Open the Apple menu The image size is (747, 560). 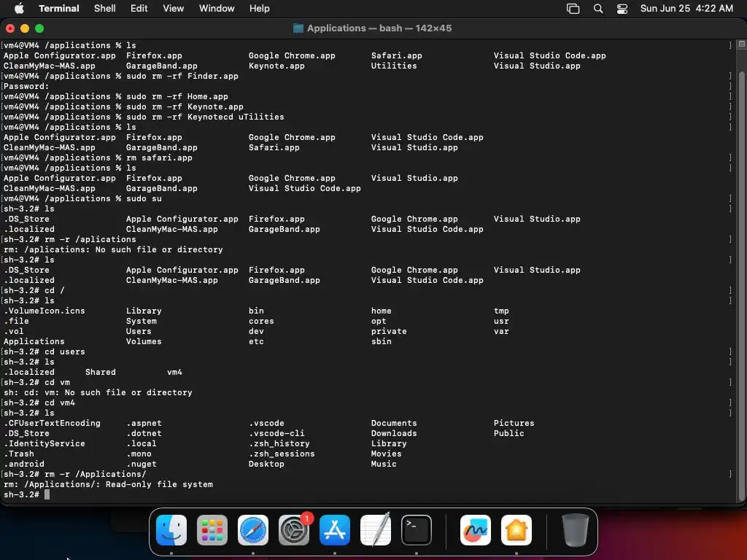click(19, 8)
